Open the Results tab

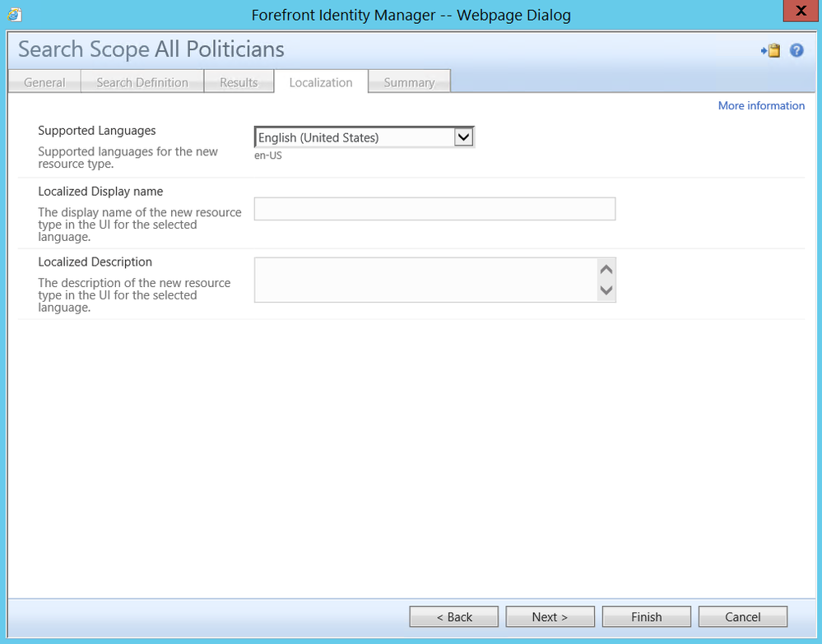pyautogui.click(x=239, y=82)
